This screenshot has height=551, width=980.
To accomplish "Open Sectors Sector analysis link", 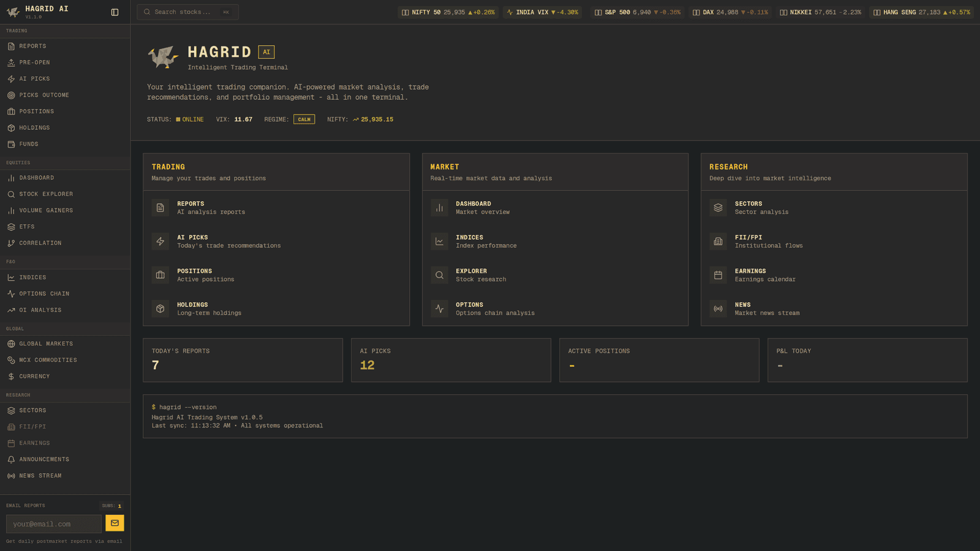I will 834,208.
